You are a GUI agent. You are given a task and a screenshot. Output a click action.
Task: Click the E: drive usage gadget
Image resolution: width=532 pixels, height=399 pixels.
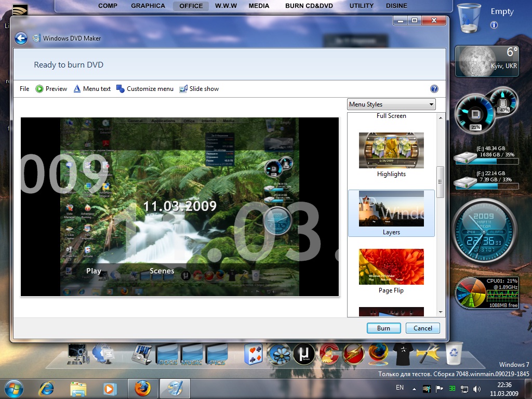[x=486, y=155]
